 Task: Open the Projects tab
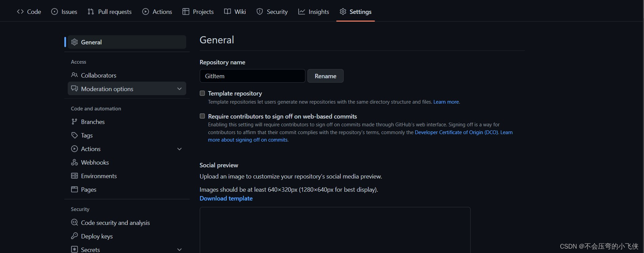click(198, 12)
